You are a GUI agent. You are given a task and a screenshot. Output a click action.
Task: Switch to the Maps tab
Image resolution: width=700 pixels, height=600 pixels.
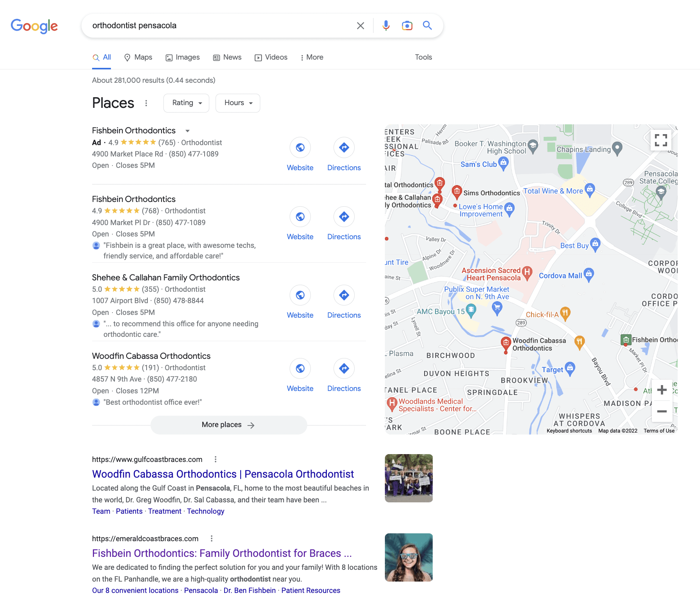138,57
